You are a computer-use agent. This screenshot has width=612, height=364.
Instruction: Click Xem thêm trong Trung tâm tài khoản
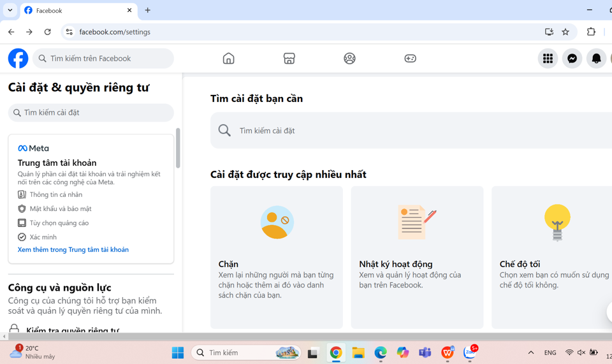[73, 250]
